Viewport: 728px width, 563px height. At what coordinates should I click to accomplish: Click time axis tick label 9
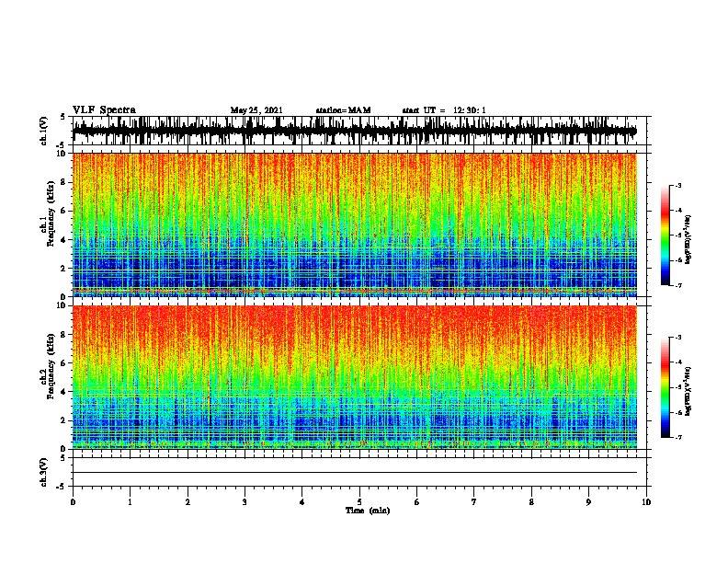click(x=588, y=502)
